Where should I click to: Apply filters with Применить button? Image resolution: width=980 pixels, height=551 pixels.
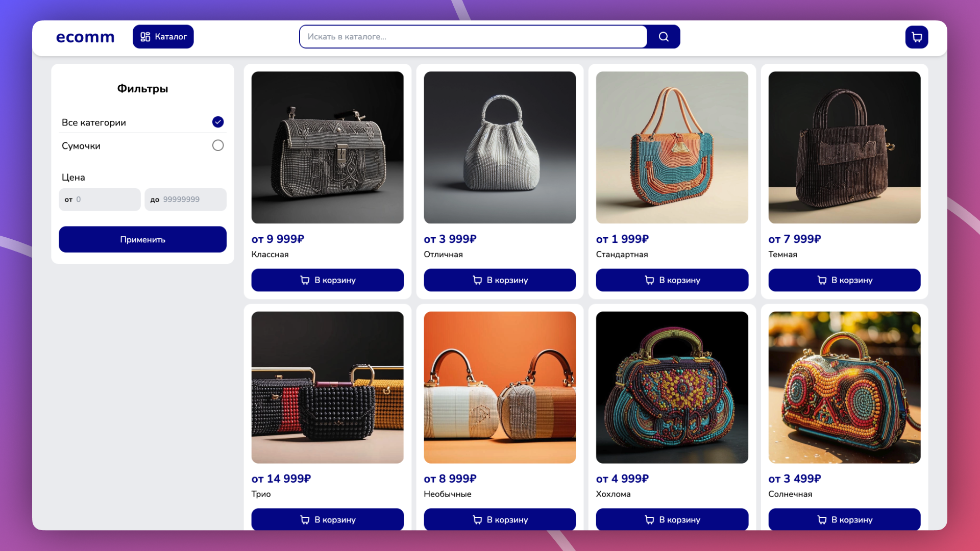click(x=142, y=239)
